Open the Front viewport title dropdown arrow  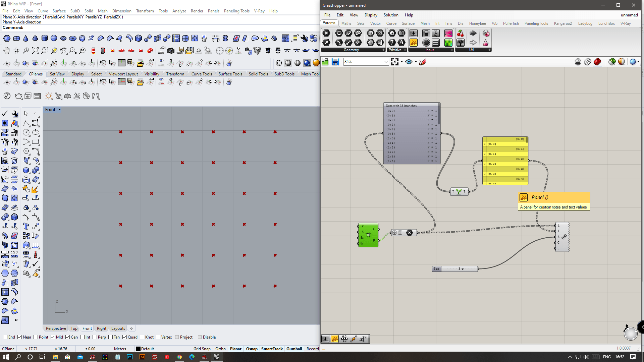pos(59,110)
